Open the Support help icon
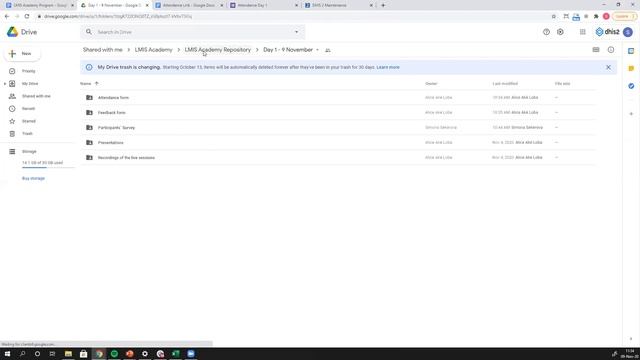Image resolution: width=640 pixels, height=360 pixels. click(x=546, y=32)
